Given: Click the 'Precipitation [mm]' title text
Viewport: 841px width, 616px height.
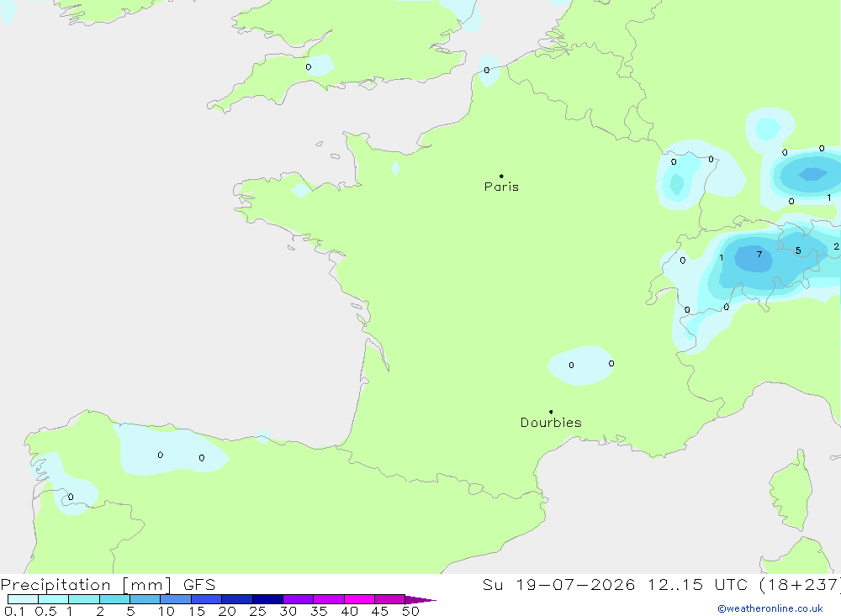Looking at the screenshot, I should pos(86,584).
